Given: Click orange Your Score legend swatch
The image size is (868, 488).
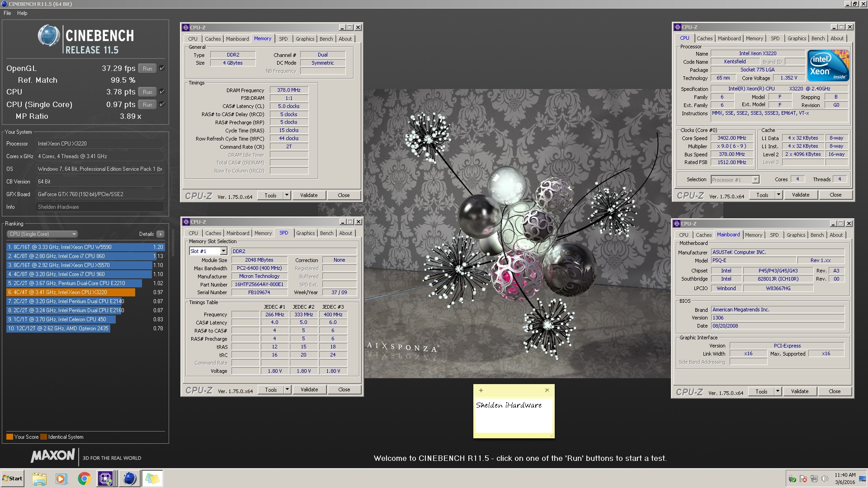Looking at the screenshot, I should pos(9,437).
